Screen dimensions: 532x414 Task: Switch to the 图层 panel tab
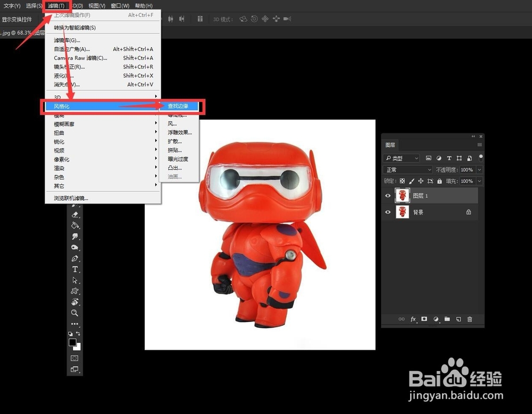(x=390, y=145)
